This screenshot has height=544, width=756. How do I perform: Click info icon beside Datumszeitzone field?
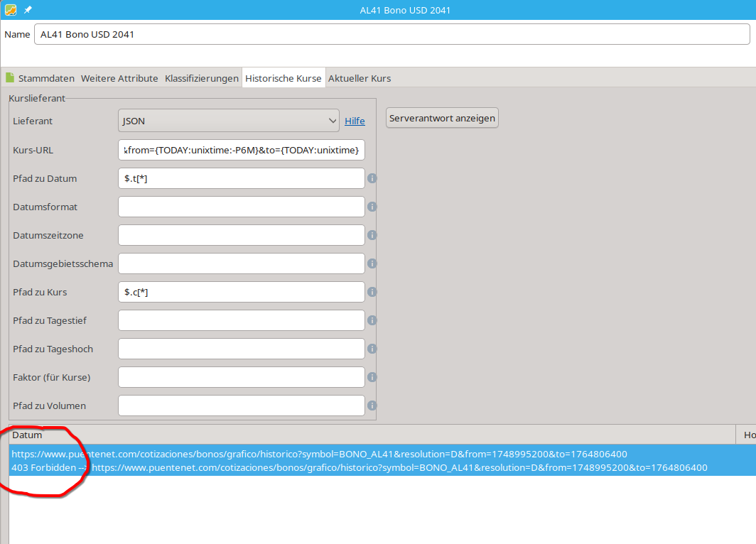[x=372, y=235]
